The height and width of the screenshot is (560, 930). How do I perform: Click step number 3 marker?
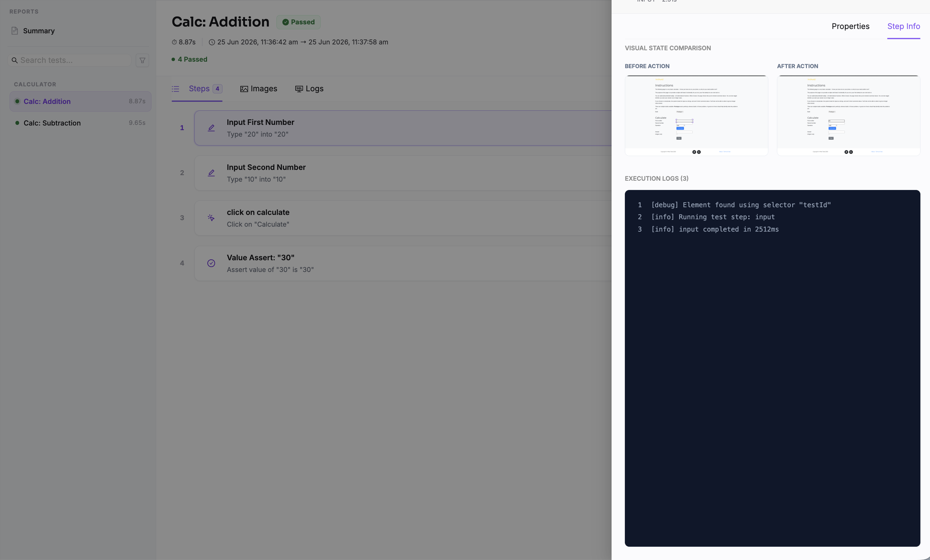point(182,218)
